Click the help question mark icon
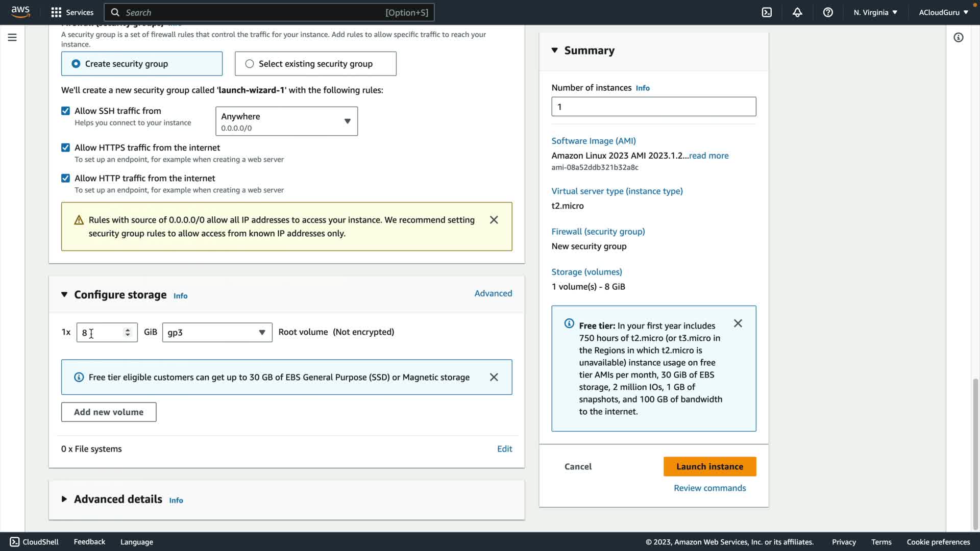The height and width of the screenshot is (551, 980). pyautogui.click(x=828, y=12)
